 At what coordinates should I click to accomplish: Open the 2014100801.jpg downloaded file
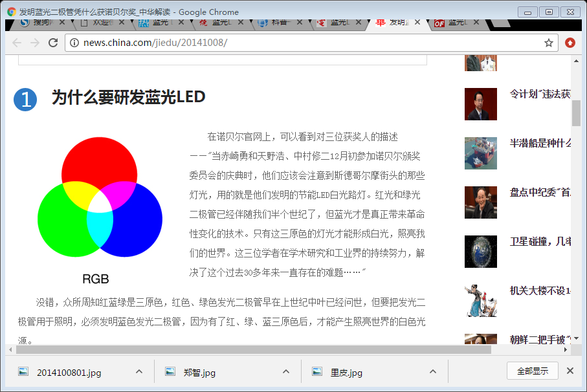(x=69, y=373)
